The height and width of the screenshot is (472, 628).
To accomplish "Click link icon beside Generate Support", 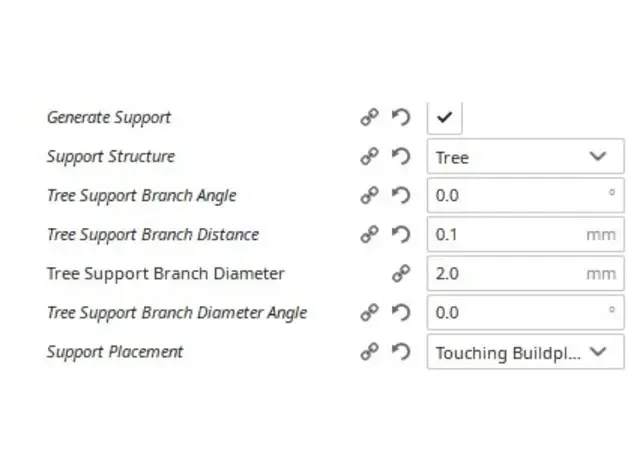I will click(370, 117).
